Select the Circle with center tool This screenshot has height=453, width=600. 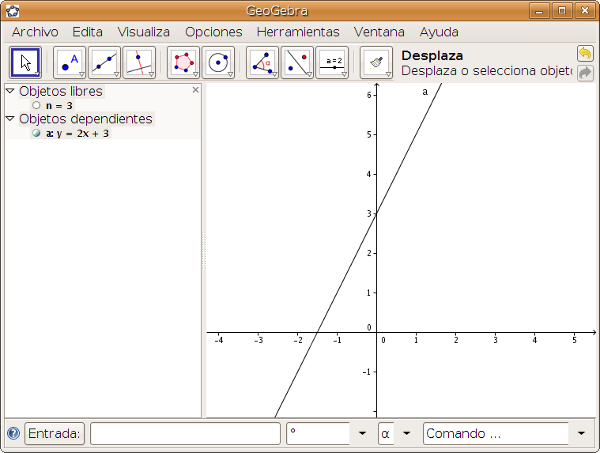pyautogui.click(x=218, y=62)
